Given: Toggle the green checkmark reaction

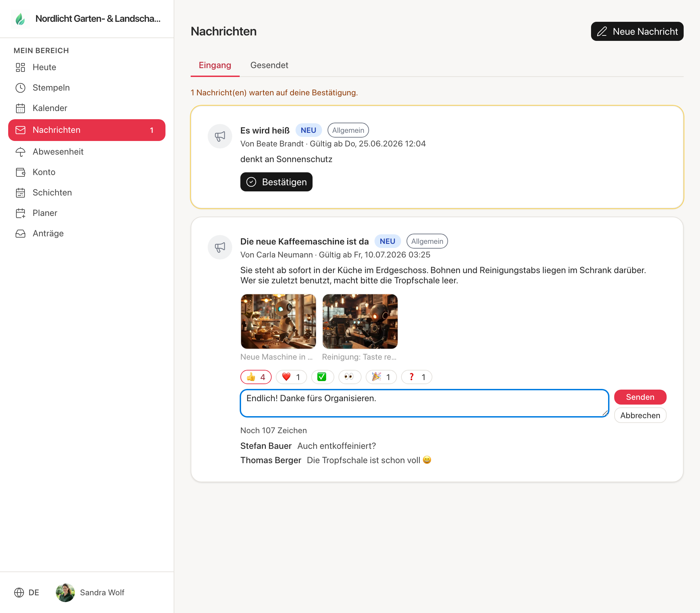Looking at the screenshot, I should pyautogui.click(x=322, y=377).
